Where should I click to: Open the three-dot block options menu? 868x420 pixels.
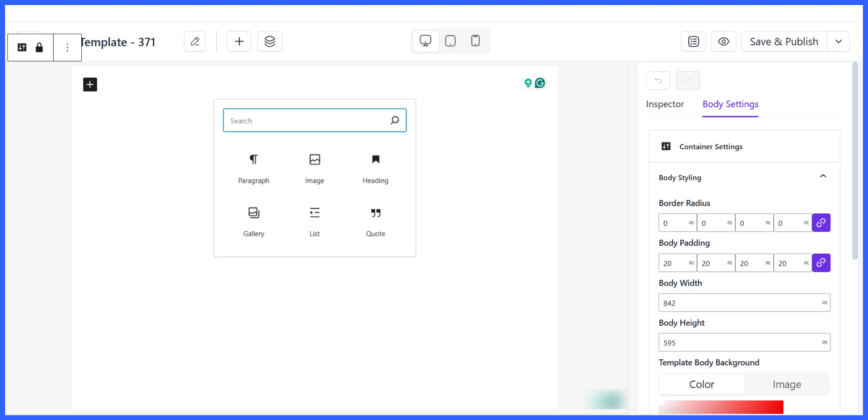(67, 47)
